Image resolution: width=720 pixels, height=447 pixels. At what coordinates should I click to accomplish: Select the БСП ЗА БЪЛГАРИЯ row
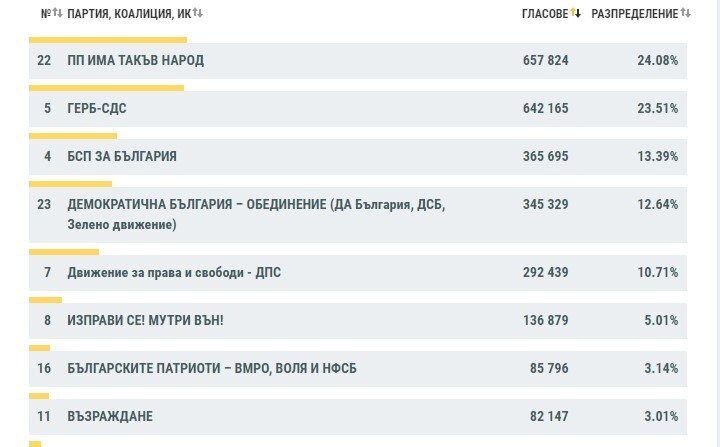point(358,157)
